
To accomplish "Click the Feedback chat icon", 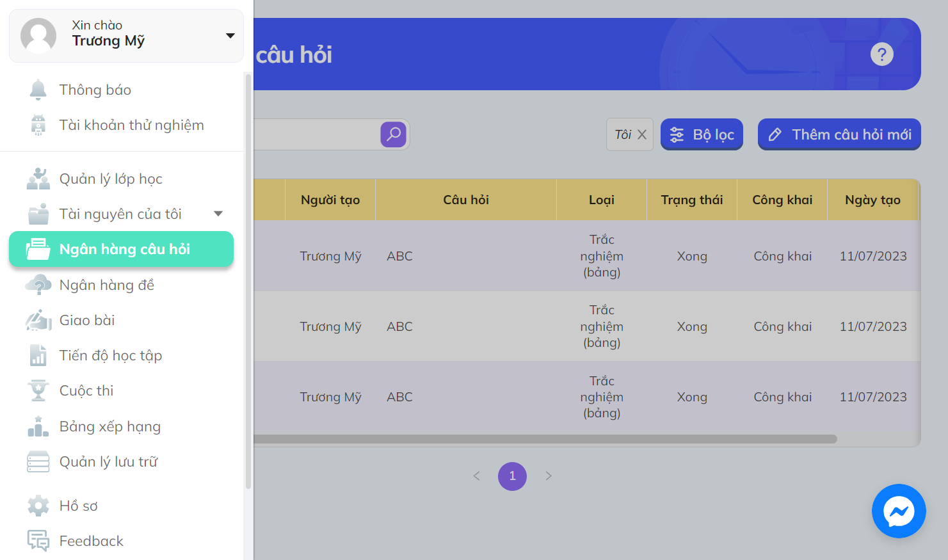I will (x=38, y=541).
